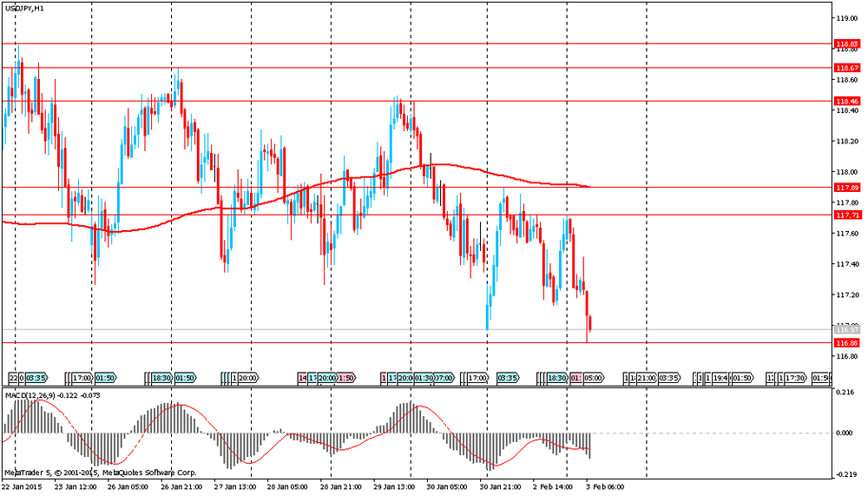Select the 3 Feb 06:00 time label
The height and width of the screenshot is (496, 868).
(x=604, y=486)
